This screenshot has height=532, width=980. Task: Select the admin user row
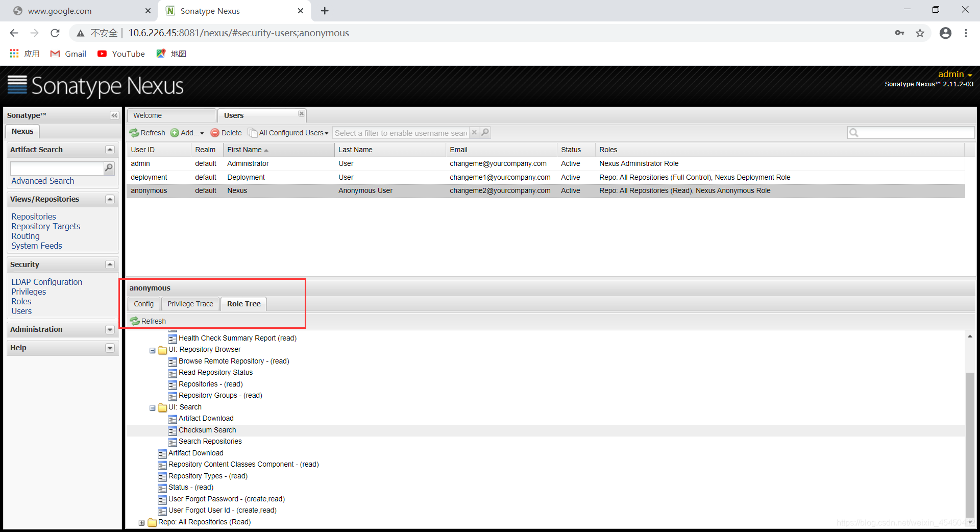(x=546, y=163)
